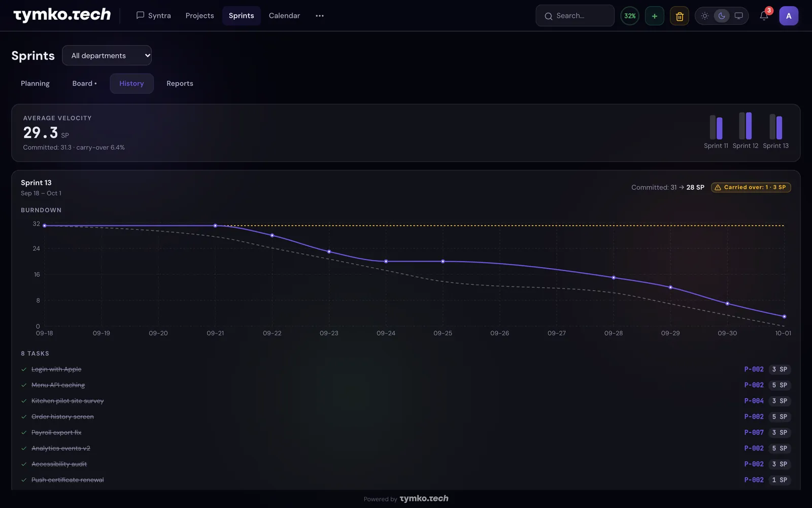This screenshot has height=508, width=812.
Task: Click the search magnifier icon
Action: click(x=548, y=16)
